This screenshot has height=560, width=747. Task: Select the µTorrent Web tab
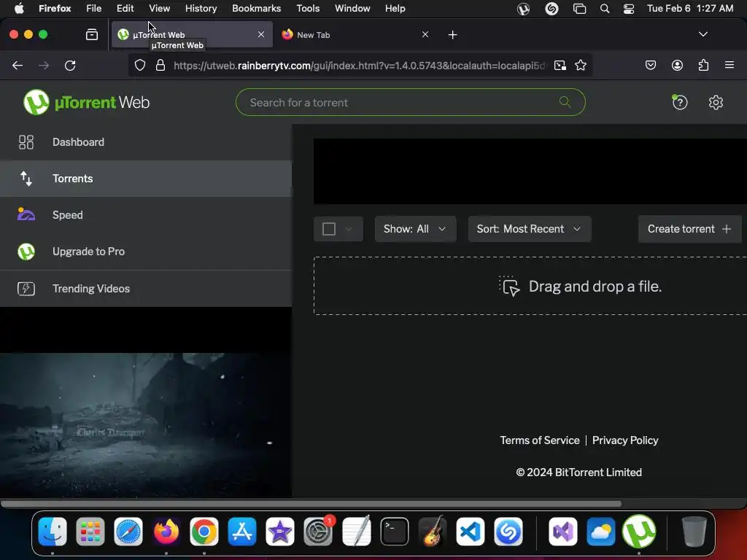point(192,35)
